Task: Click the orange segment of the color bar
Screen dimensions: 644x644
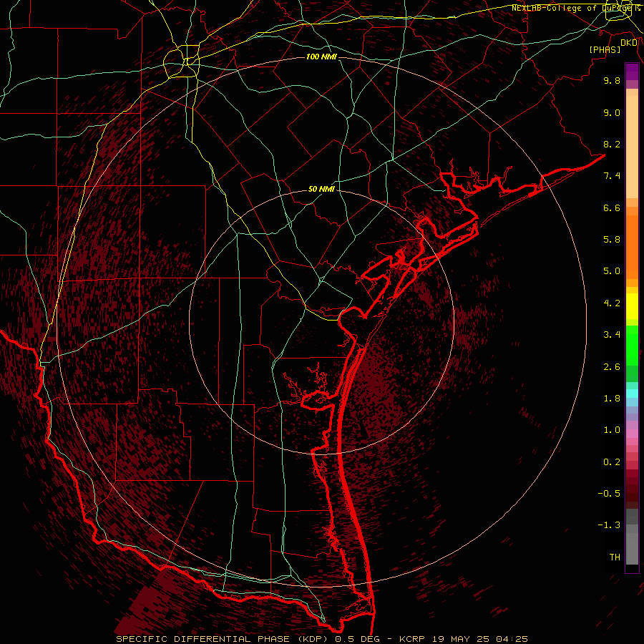Action: click(x=632, y=247)
